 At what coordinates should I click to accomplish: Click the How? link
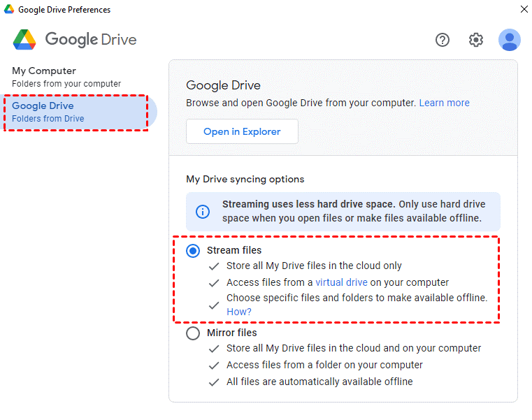tap(239, 312)
